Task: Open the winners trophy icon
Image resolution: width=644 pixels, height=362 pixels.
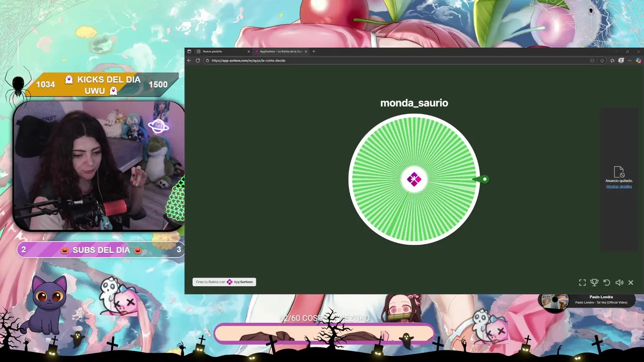Action: point(594,283)
